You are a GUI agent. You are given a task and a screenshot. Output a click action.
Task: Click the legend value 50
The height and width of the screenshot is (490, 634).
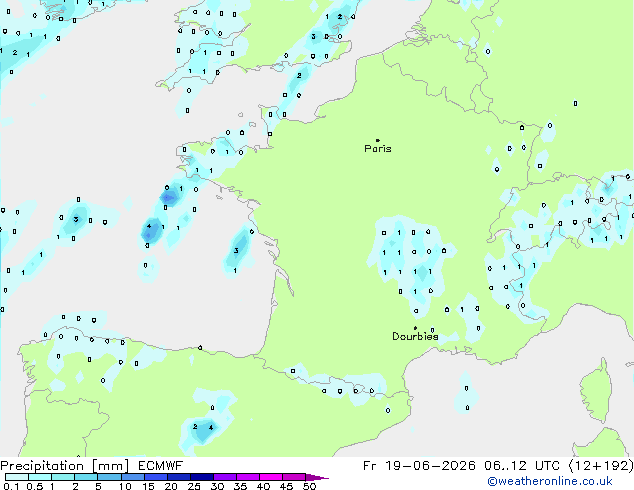(310, 486)
